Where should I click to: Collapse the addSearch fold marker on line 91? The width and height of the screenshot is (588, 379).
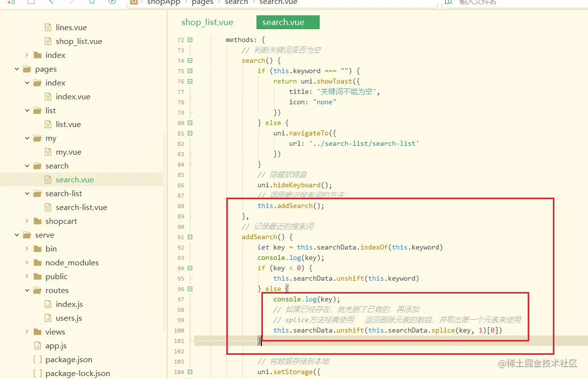tap(190, 237)
